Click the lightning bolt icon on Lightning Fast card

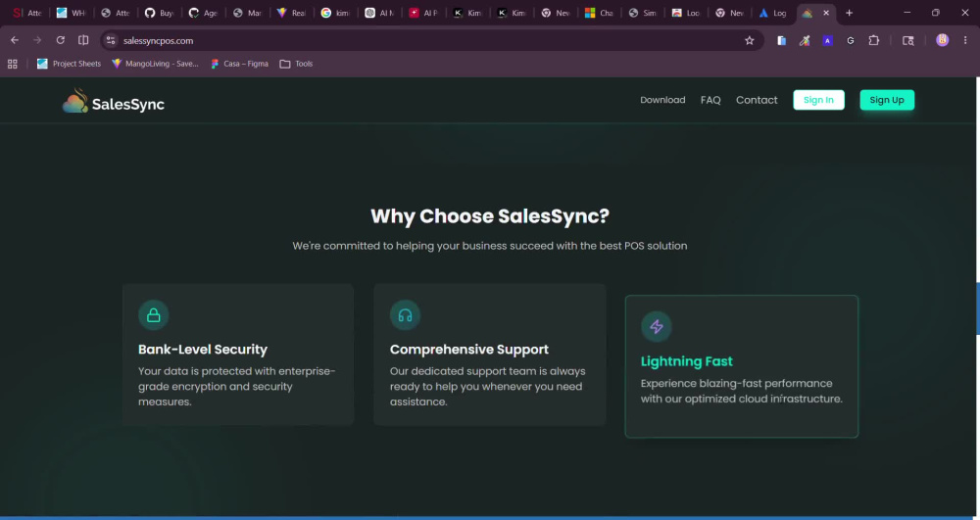(657, 326)
